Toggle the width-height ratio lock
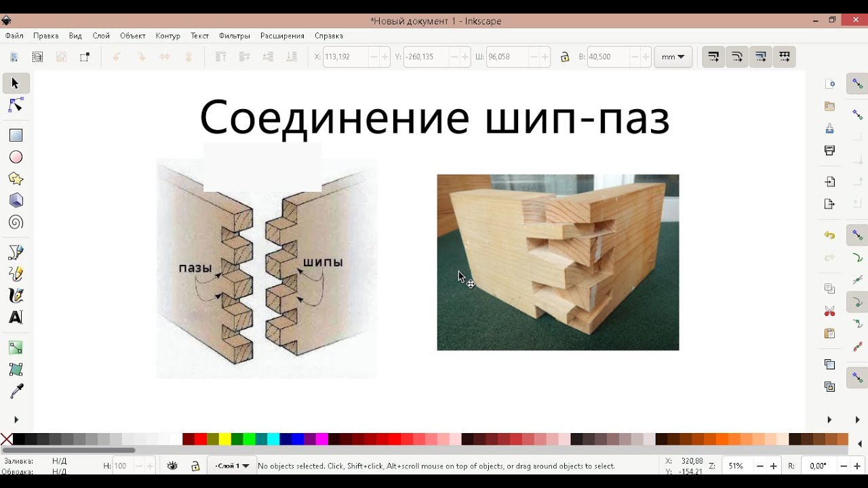The height and width of the screenshot is (488, 868). (565, 57)
